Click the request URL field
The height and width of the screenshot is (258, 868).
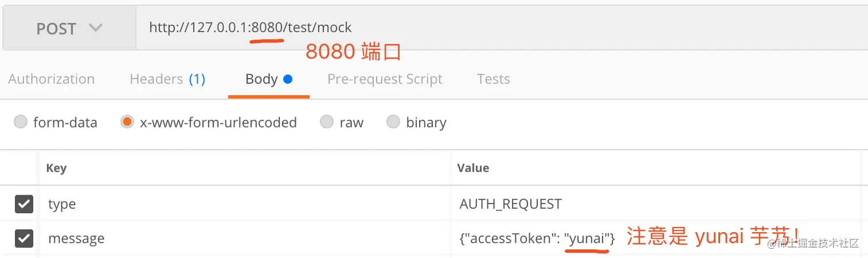pos(501,28)
